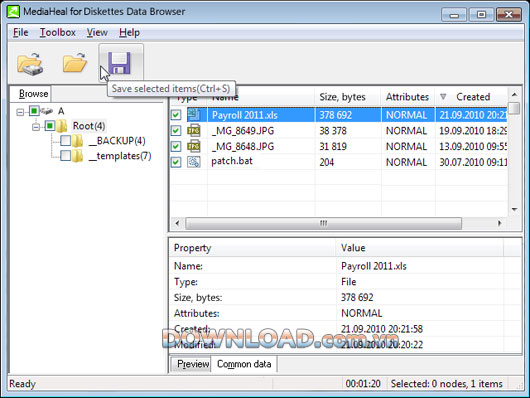Click the file list scroll up arrow
This screenshot has width=530, height=398.
514,94
